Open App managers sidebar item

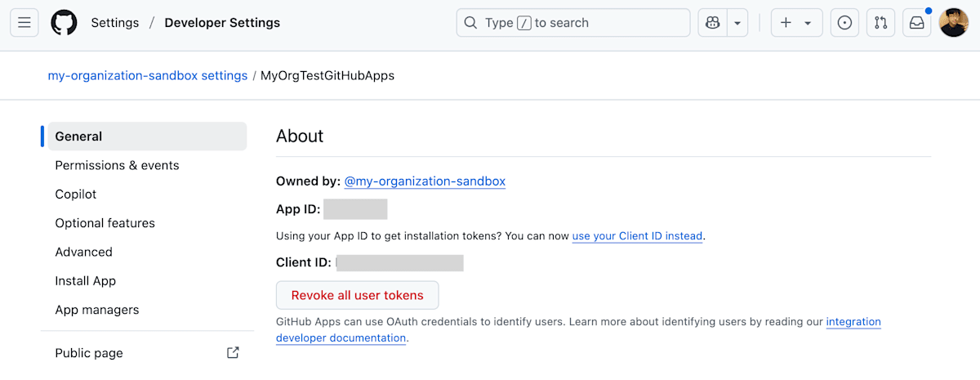(x=147, y=310)
